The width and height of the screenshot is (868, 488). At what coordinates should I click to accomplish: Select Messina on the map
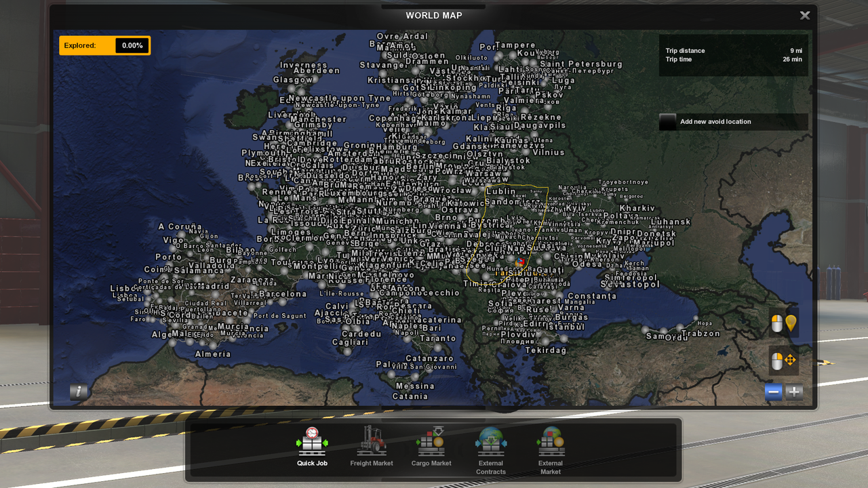415,386
